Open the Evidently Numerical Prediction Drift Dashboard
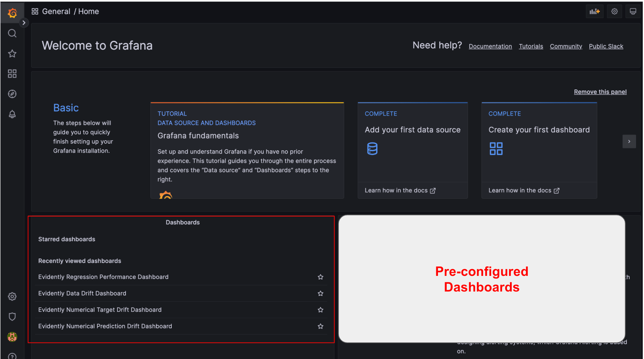 point(105,326)
